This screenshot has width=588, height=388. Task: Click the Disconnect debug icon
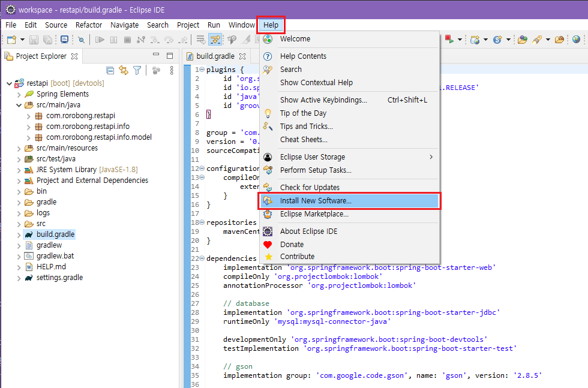(x=141, y=40)
